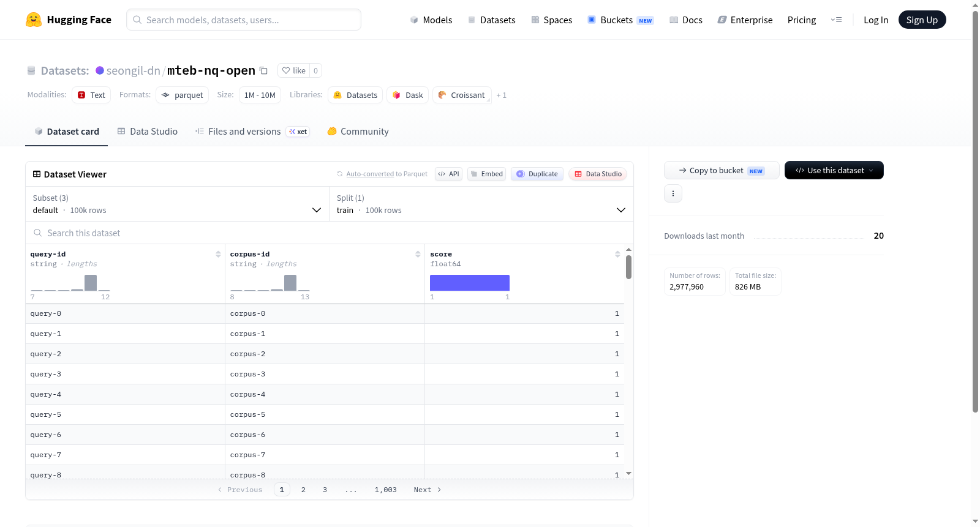Image resolution: width=980 pixels, height=527 pixels.
Task: Open the Buckets navigation link
Action: (620, 20)
